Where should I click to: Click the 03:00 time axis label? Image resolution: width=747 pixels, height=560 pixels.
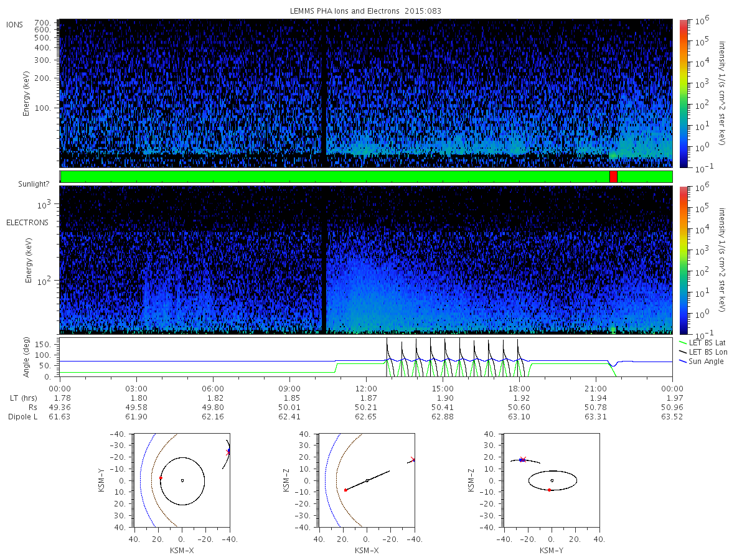pyautogui.click(x=136, y=388)
